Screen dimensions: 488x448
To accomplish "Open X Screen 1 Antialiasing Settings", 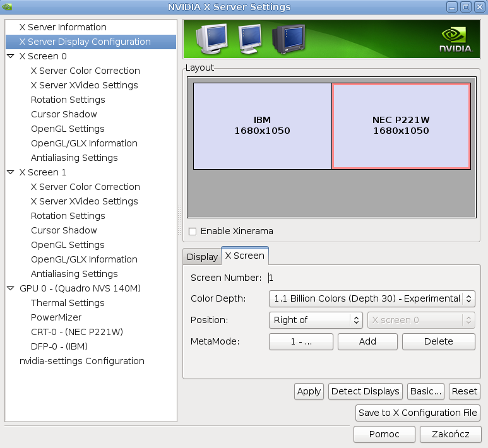I will point(74,274).
